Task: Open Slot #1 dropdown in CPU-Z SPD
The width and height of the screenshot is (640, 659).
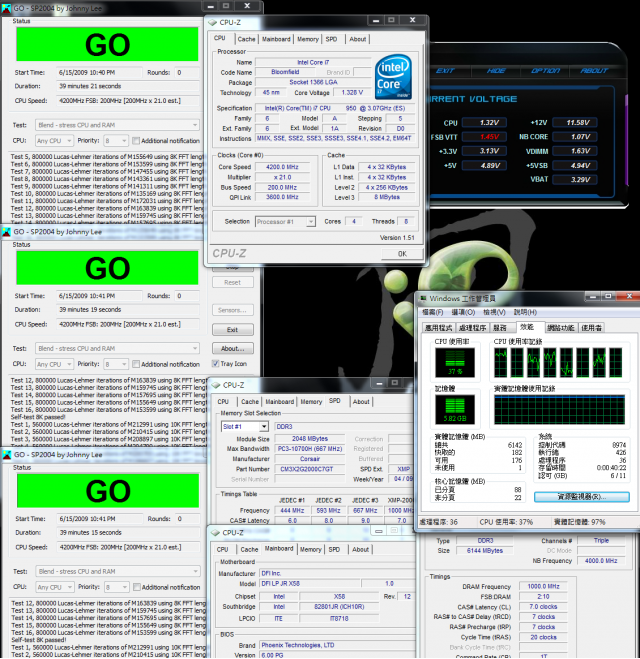Action: tap(245, 427)
